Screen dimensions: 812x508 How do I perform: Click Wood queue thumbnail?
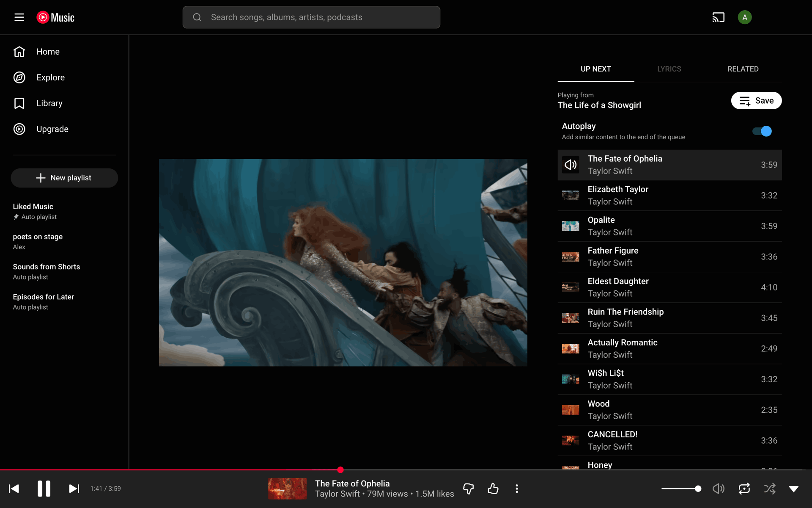[x=571, y=410]
